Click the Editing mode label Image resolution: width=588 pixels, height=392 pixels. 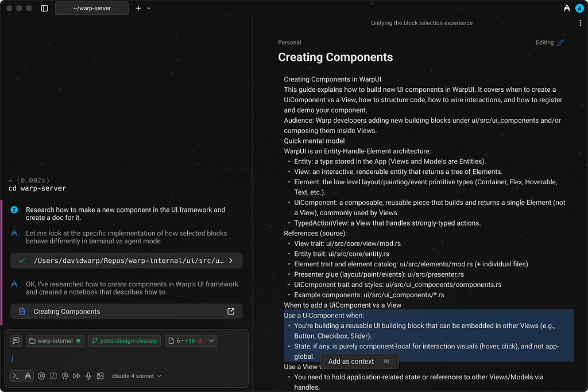[544, 42]
